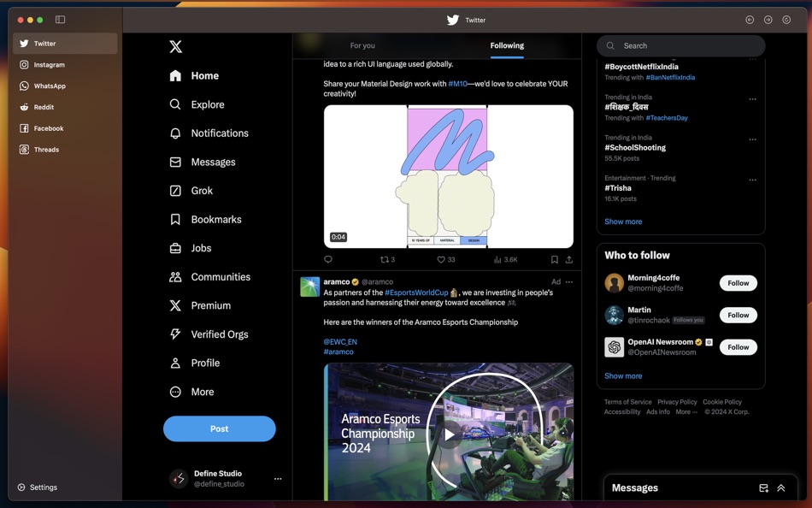Click the forward navigation arrow in title bar
This screenshot has width=812, height=508.
(x=768, y=20)
